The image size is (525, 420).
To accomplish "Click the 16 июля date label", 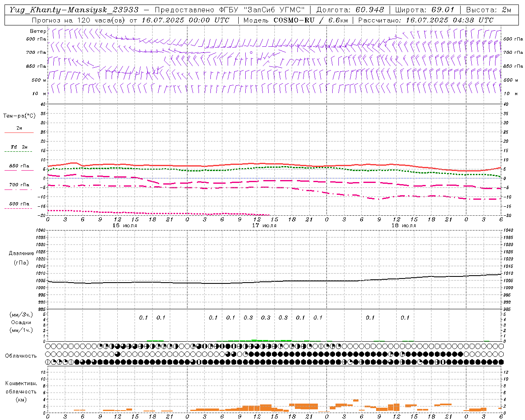I will (x=125, y=226).
